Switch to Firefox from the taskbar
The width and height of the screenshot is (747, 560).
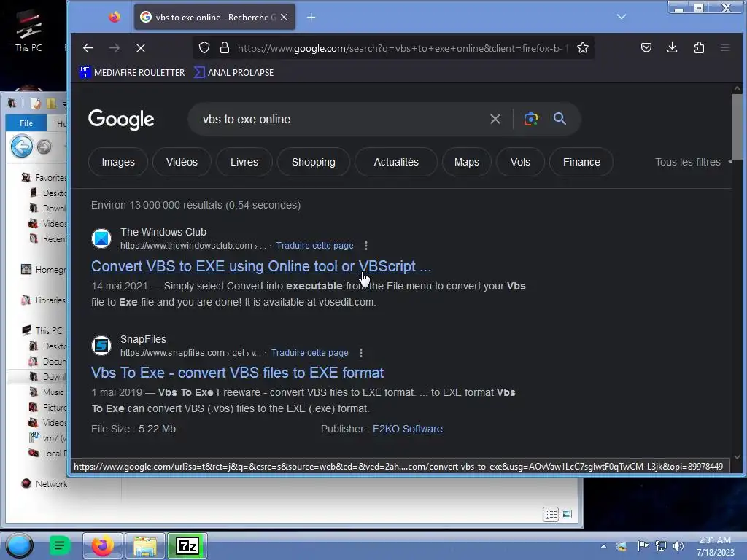click(x=102, y=545)
